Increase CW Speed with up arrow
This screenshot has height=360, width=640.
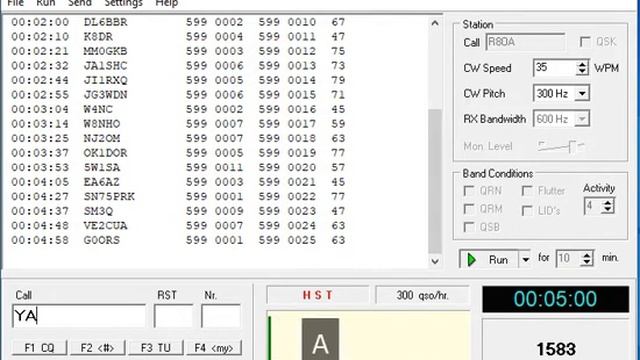582,64
